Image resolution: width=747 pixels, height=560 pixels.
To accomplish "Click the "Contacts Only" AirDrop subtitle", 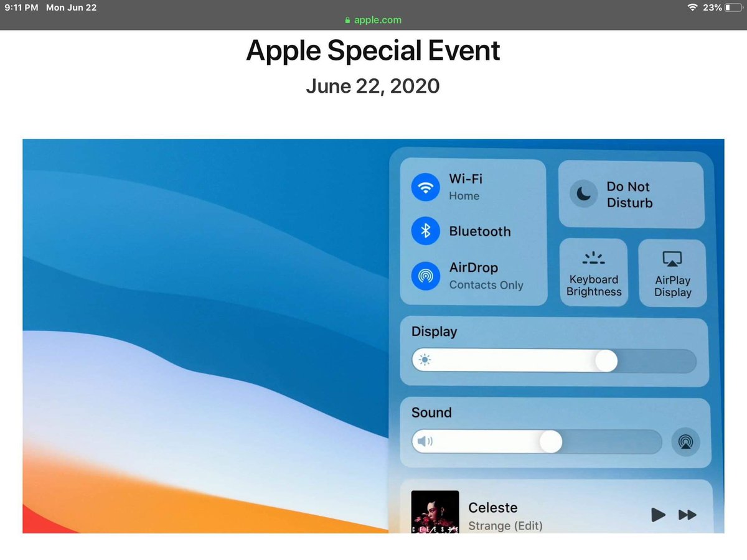I will click(x=486, y=285).
